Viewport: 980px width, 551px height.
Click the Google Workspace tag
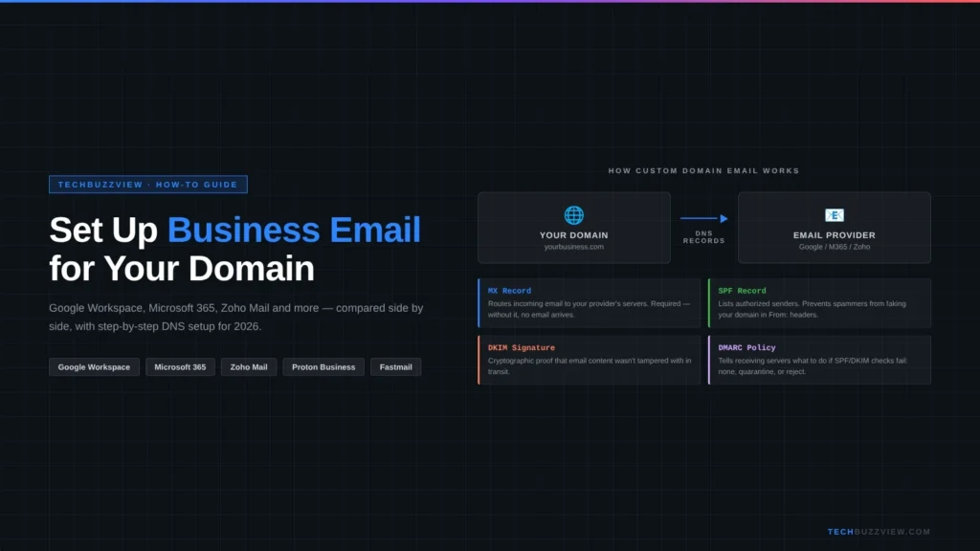(x=94, y=367)
